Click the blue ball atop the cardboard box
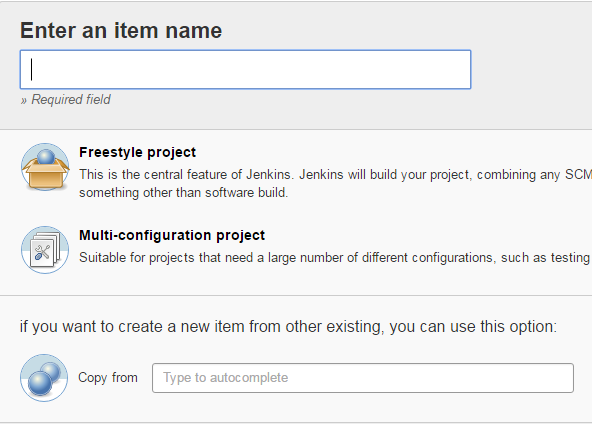 point(46,156)
